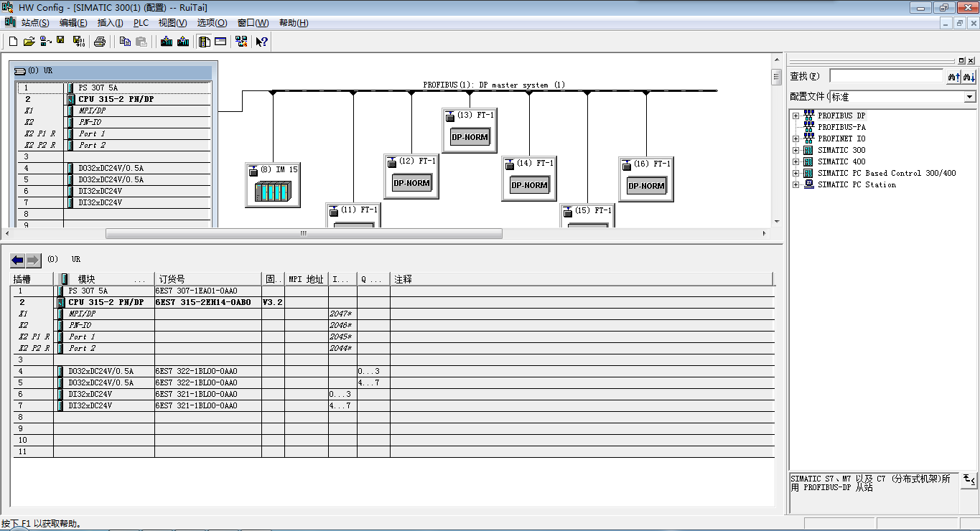Open the 选项(O) menu

click(212, 23)
